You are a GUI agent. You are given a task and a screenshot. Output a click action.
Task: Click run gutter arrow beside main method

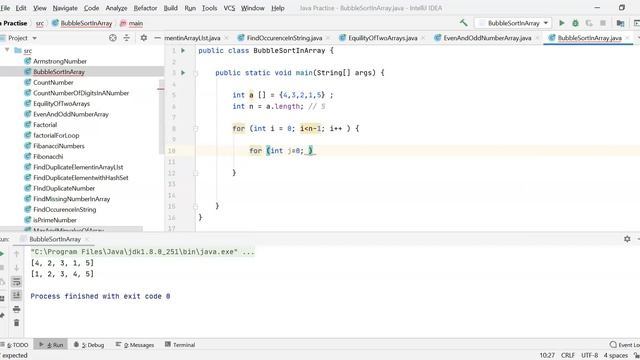click(x=183, y=73)
